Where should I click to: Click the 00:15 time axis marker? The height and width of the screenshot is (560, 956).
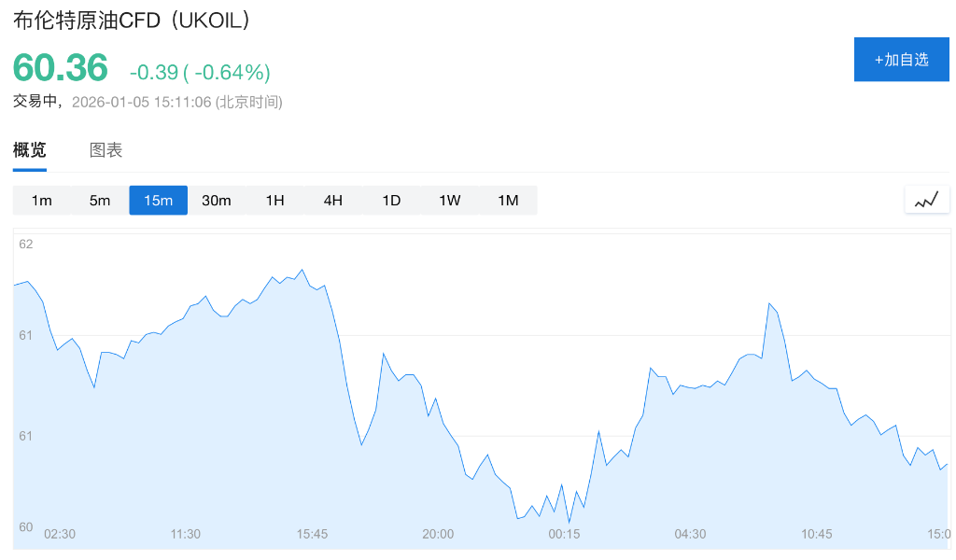564,534
